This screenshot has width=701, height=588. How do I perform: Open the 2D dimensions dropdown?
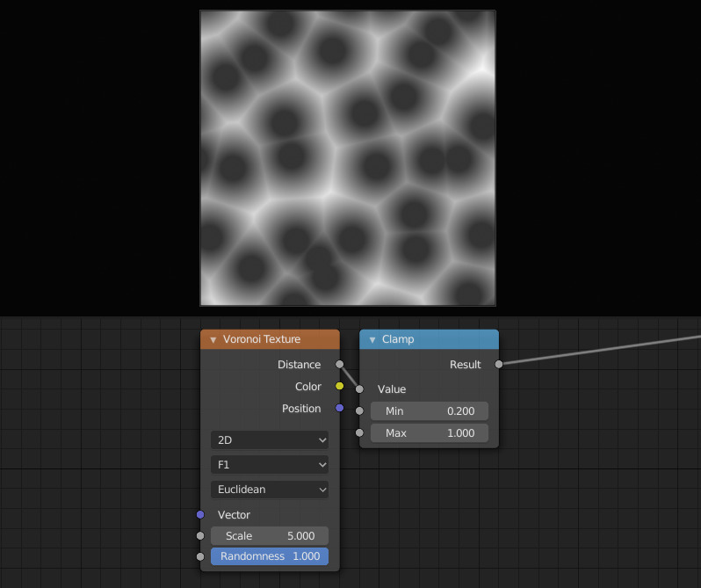(x=270, y=440)
